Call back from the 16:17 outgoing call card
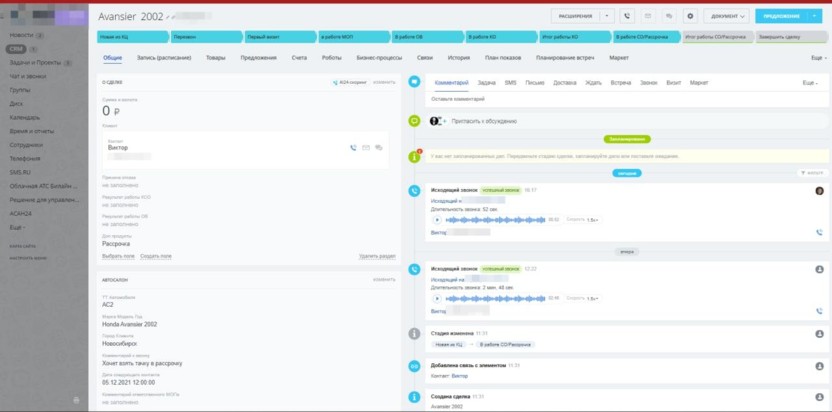Image resolution: width=832 pixels, height=412 pixels. (x=819, y=233)
